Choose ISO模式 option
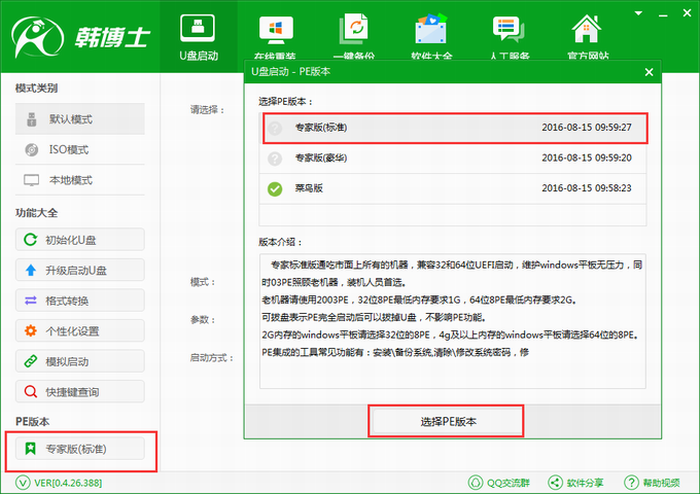 (x=80, y=150)
